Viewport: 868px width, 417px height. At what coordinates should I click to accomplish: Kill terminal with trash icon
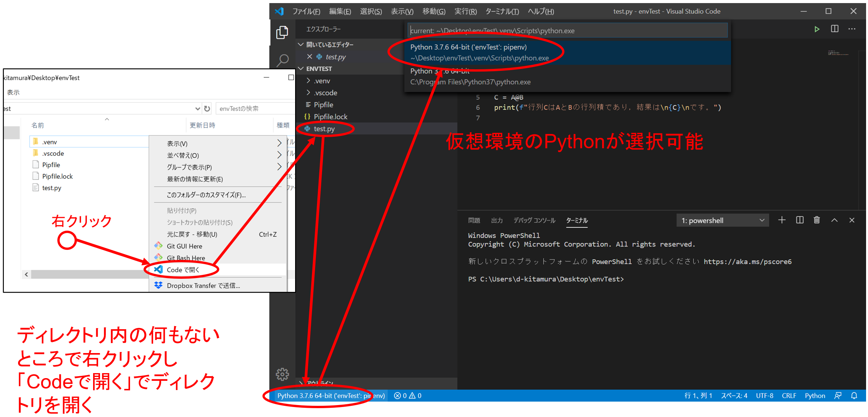tap(816, 220)
